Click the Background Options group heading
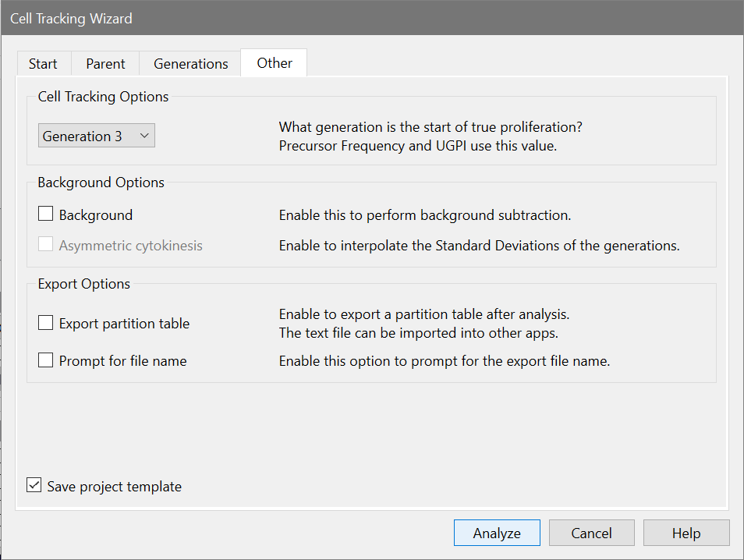744x560 pixels. (x=101, y=183)
